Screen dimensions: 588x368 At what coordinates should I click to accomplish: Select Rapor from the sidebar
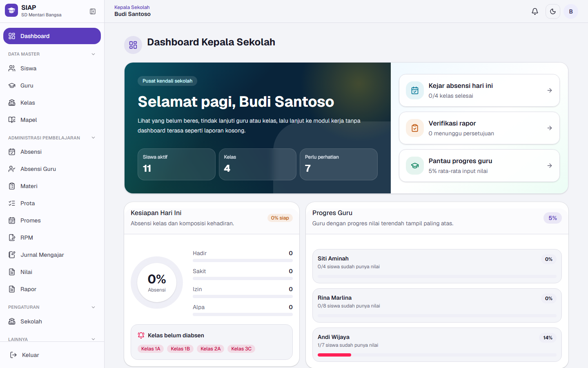(52, 289)
